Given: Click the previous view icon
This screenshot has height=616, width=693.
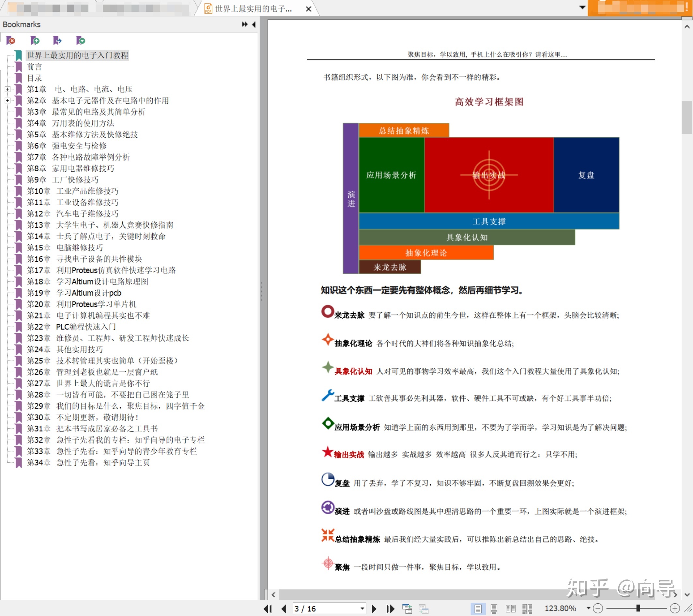Looking at the screenshot, I should 407,609.
